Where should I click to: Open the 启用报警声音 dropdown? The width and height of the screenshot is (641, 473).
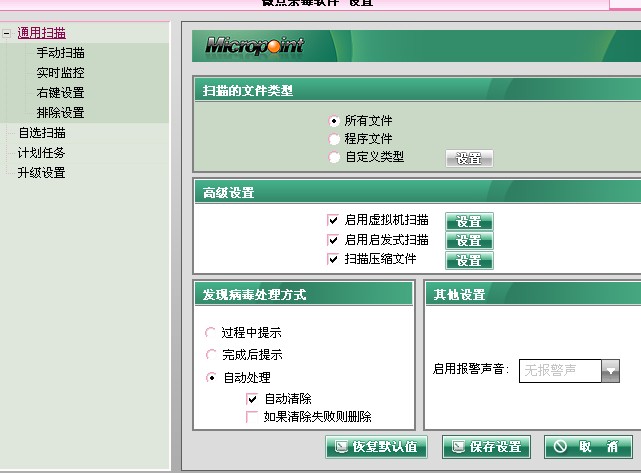click(x=610, y=371)
